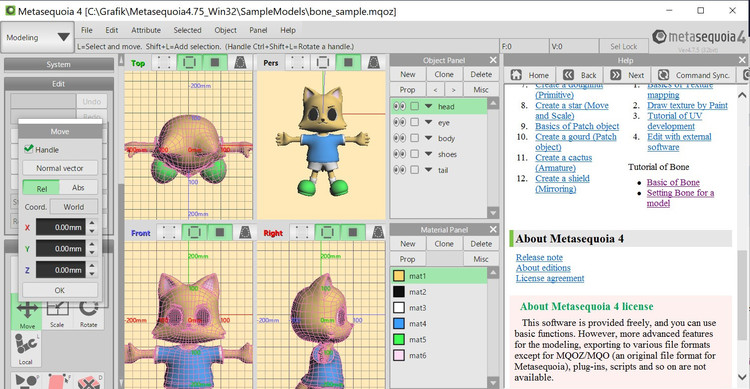Select the pink polygon create-face tool
Screen dimensions: 750x389
[x=57, y=381]
